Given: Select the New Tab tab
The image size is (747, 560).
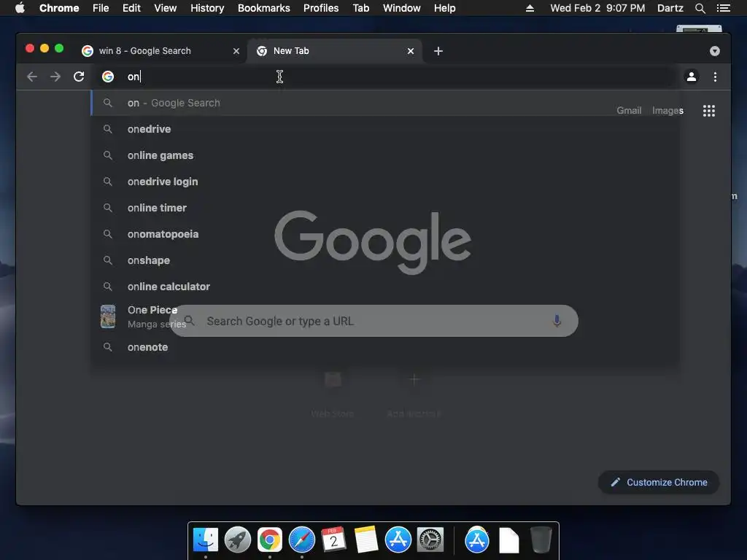Looking at the screenshot, I should pyautogui.click(x=335, y=51).
